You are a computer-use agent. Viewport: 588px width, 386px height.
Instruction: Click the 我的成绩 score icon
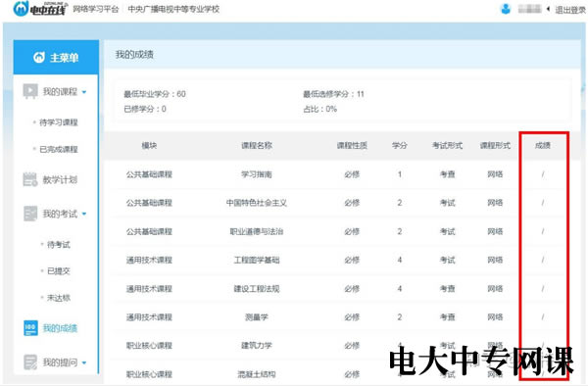(x=30, y=328)
